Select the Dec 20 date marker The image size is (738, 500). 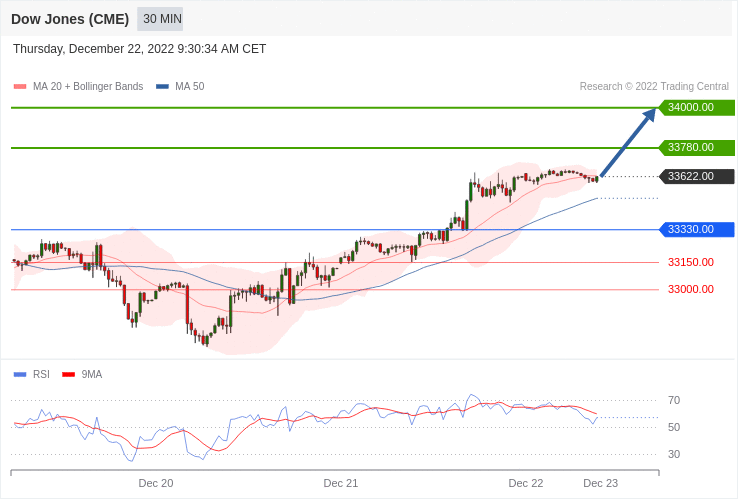coord(156,483)
